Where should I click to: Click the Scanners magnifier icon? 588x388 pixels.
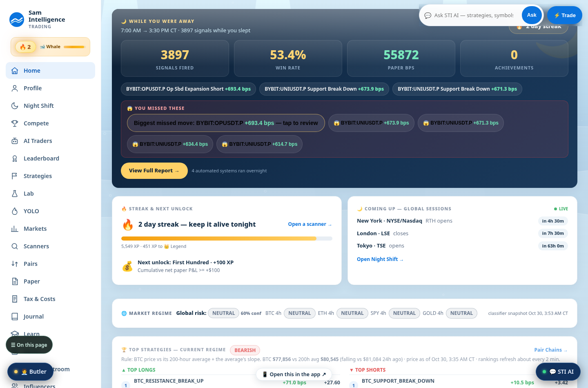pos(15,246)
